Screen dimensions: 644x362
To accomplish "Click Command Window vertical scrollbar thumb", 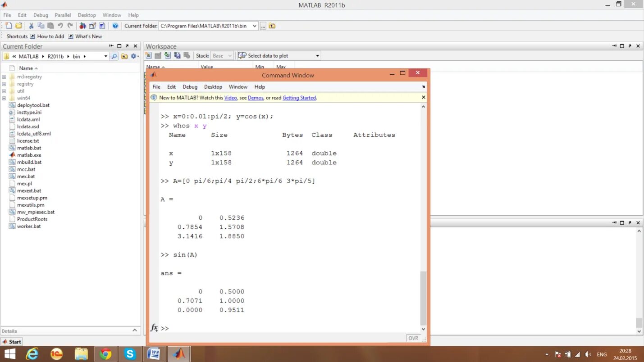I will (x=423, y=299).
